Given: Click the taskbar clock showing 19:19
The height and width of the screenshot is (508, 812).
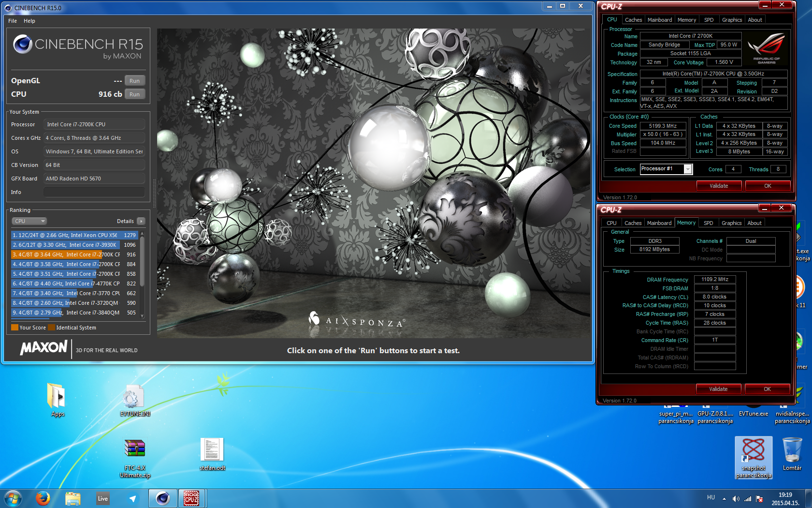Looking at the screenshot, I should 785,499.
